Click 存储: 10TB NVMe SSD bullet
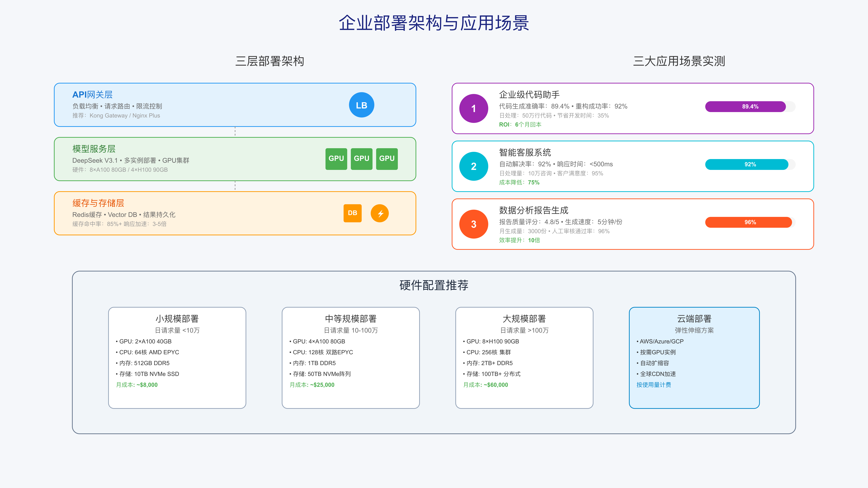Screen dimensions: 868x488 (148, 374)
